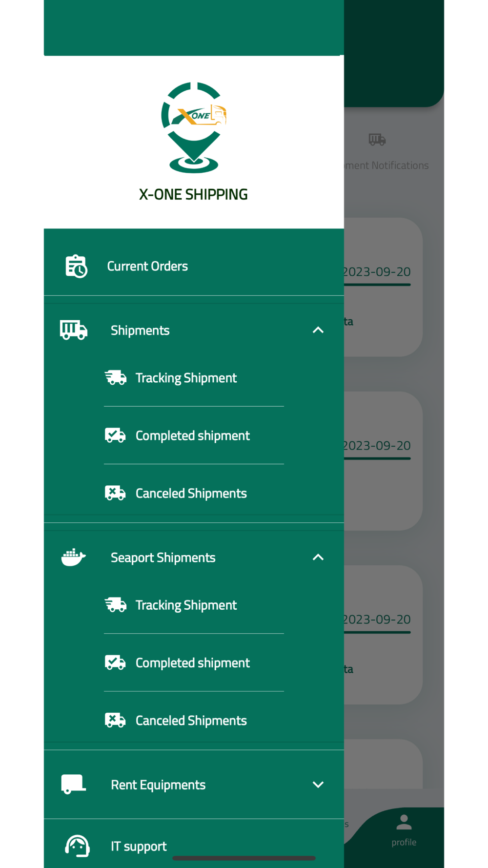Open Canceled Shipments under Seaport Shipments
Screen dimensions: 488x868
pos(191,720)
